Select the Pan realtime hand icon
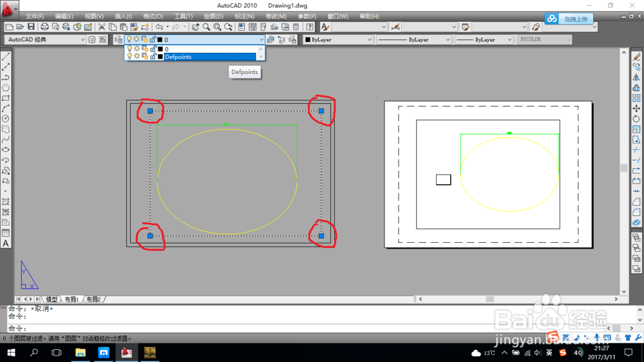 click(x=195, y=27)
